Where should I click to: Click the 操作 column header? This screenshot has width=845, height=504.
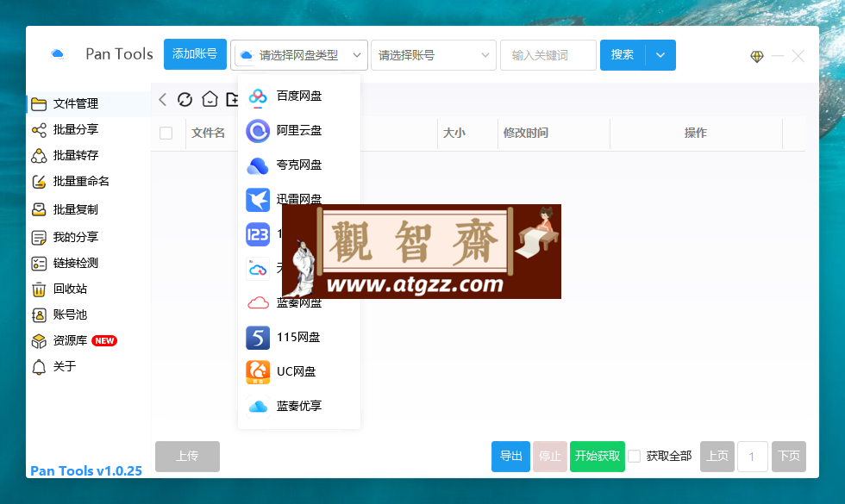point(695,133)
